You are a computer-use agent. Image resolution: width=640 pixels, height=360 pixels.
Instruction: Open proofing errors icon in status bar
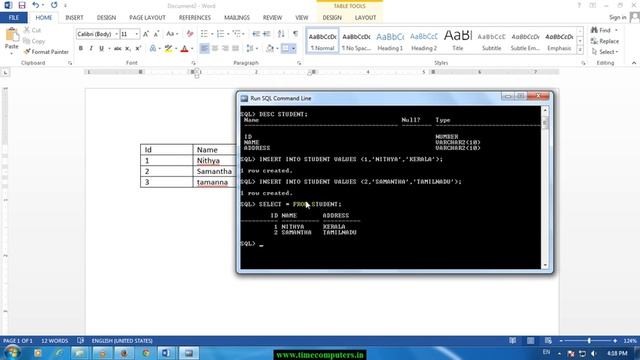(80, 340)
